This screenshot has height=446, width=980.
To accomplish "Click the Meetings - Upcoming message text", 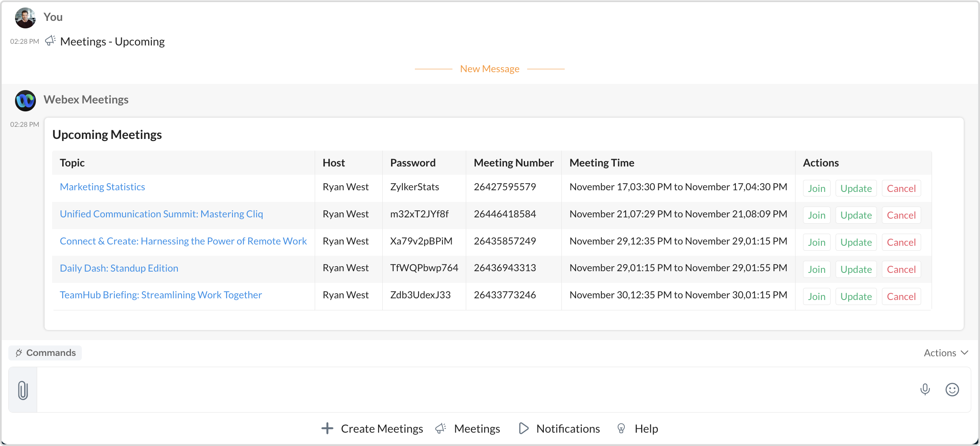I will (112, 41).
